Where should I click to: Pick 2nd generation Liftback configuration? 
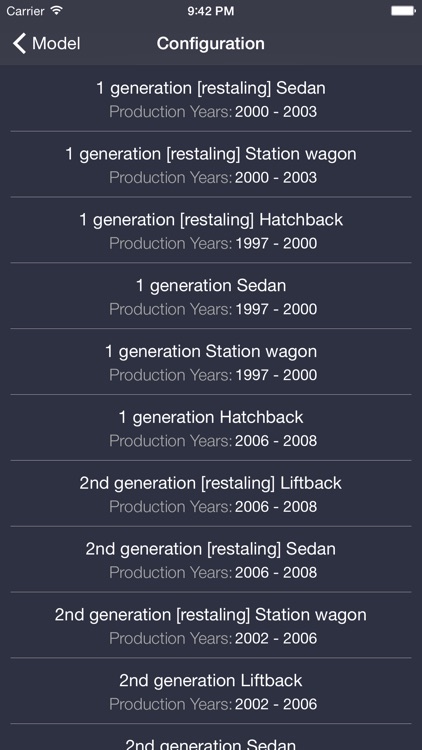tap(211, 691)
